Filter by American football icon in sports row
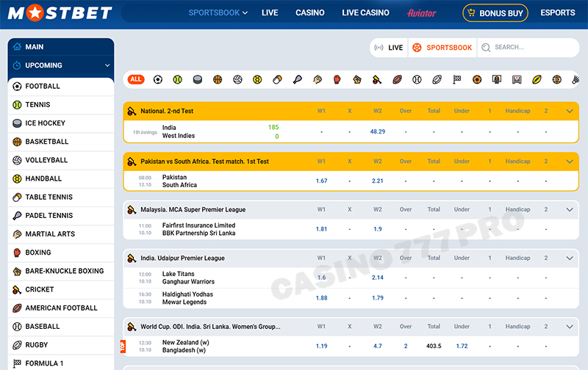The image size is (588, 370). pyautogui.click(x=397, y=79)
